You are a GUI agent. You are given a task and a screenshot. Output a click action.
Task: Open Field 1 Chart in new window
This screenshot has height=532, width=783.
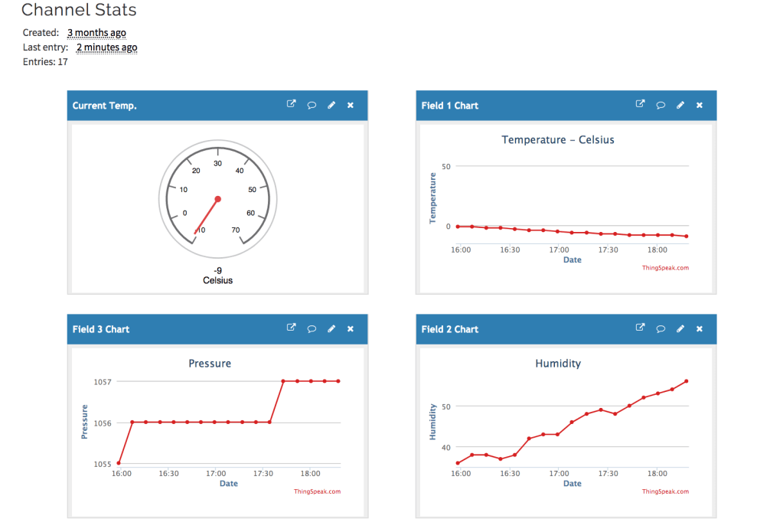click(x=640, y=105)
